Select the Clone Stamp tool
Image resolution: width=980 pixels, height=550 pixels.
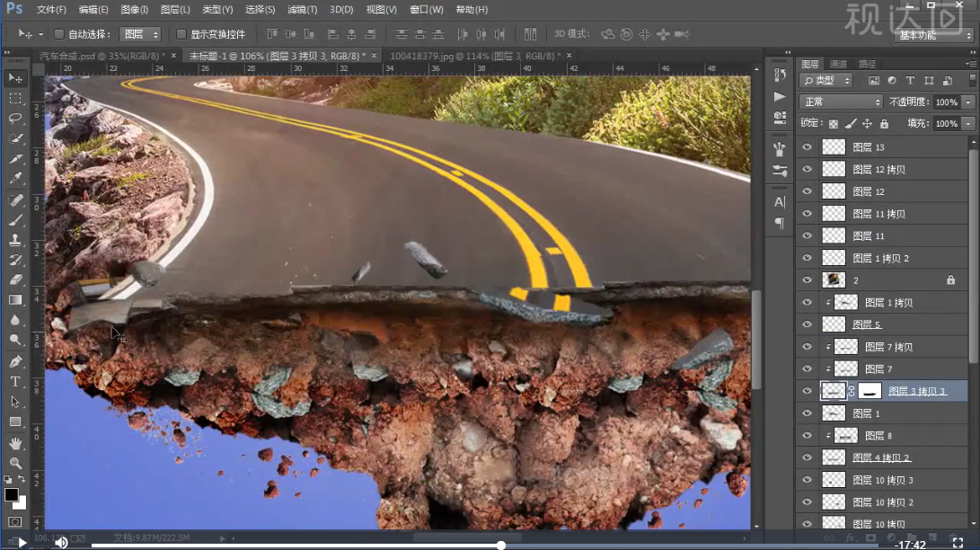(x=15, y=240)
